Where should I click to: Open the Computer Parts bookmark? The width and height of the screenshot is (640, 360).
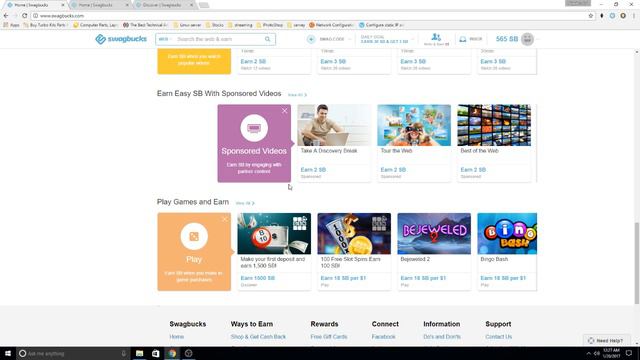[95, 25]
